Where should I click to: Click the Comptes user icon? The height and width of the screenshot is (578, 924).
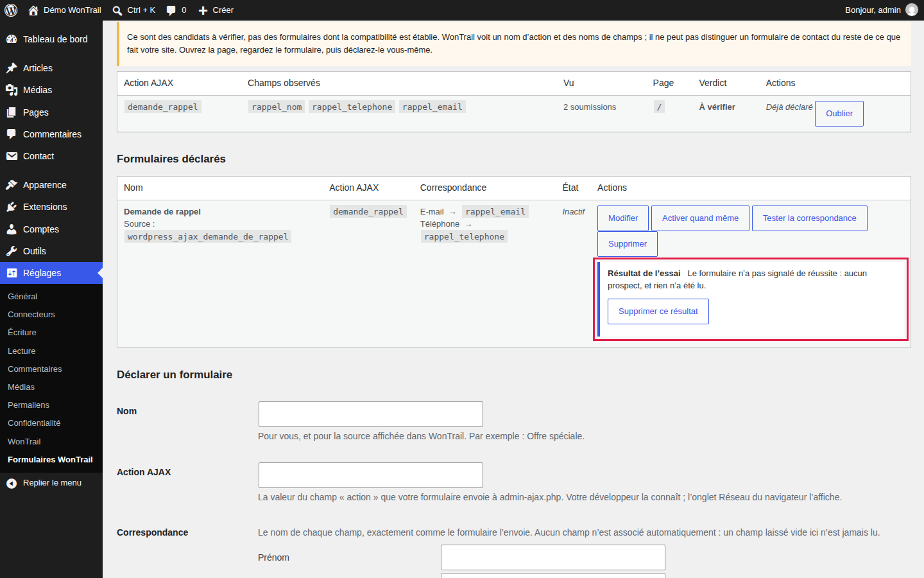12,229
